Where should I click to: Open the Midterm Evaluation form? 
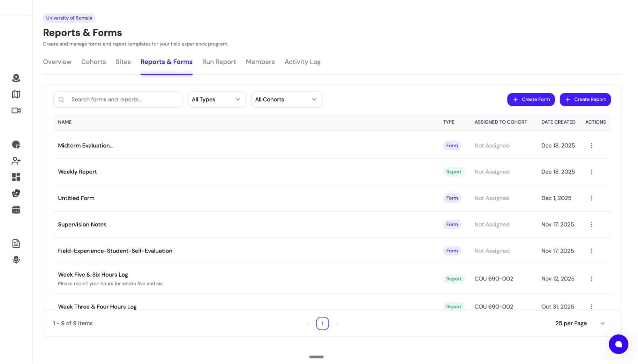86,145
